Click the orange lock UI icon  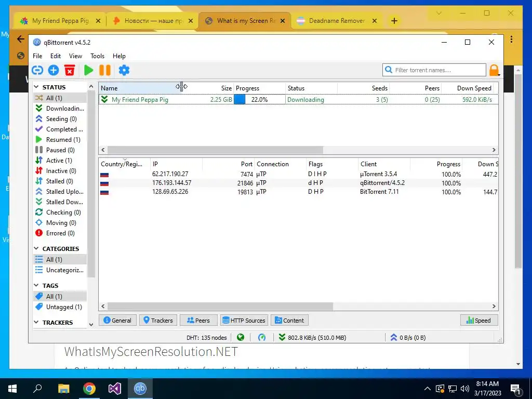click(494, 70)
